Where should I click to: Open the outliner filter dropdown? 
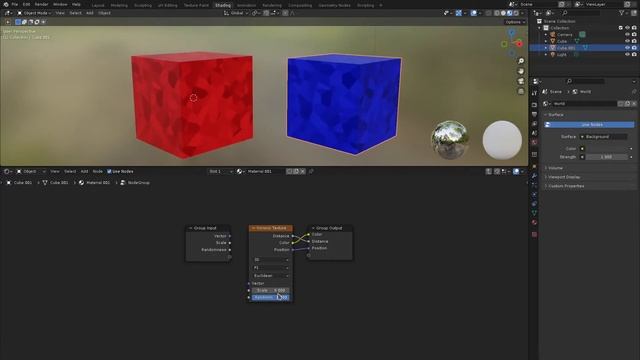tap(623, 13)
